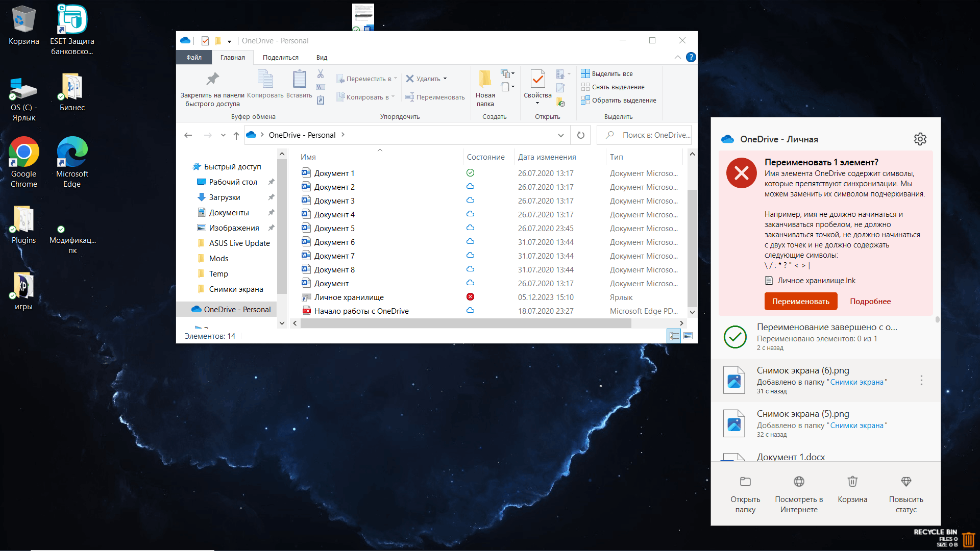Click the New folder icon
Screen dimensions: 980x551
[x=485, y=79]
